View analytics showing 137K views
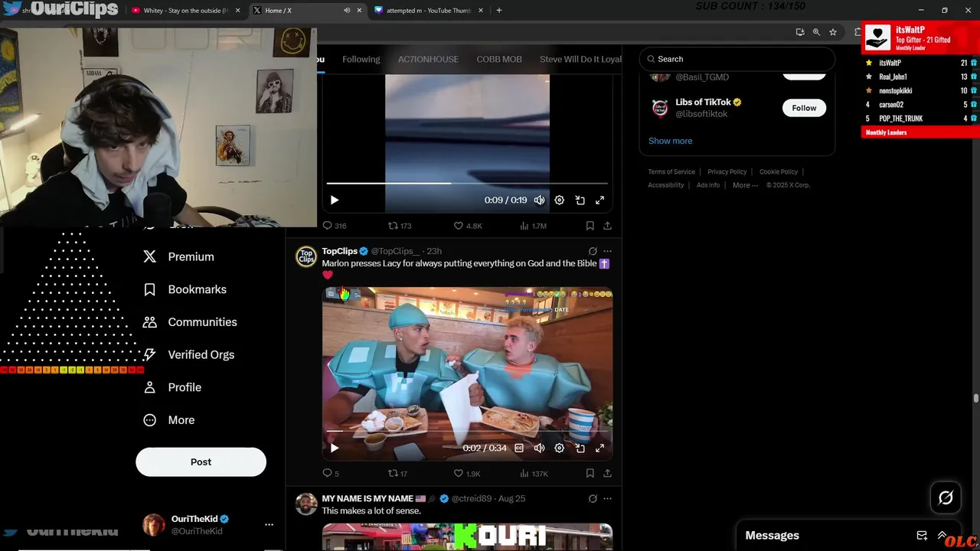980x551 pixels. 534,474
